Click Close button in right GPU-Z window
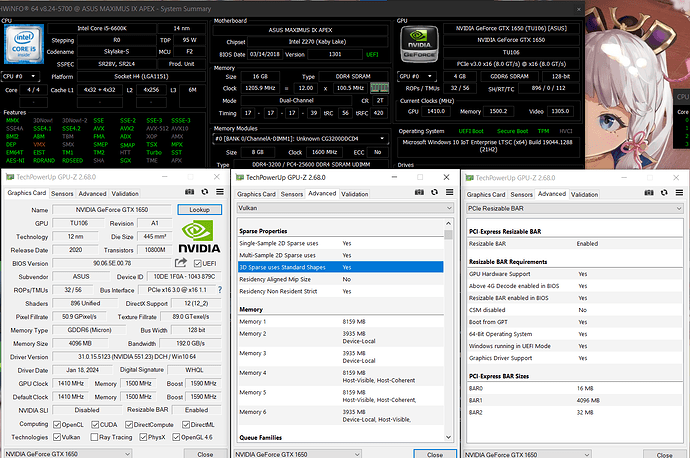Screen dimensions: 690x458 point(664,455)
